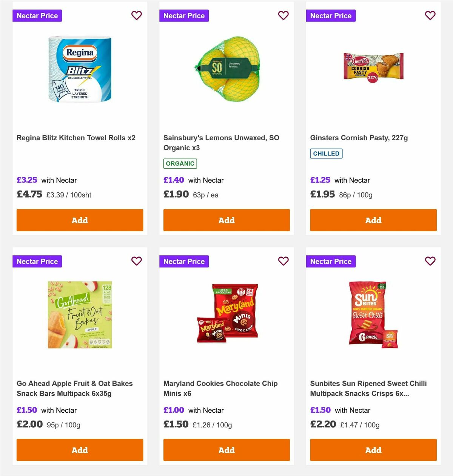Click the heart icon on Sunbites Sweet Chilli Crisps
This screenshot has height=476, width=453.
coord(430,261)
